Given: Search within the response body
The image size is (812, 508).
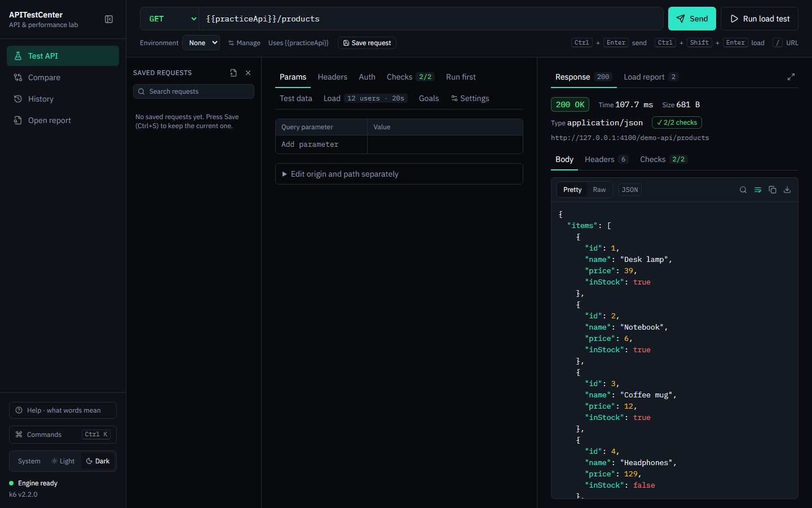Looking at the screenshot, I should point(743,190).
